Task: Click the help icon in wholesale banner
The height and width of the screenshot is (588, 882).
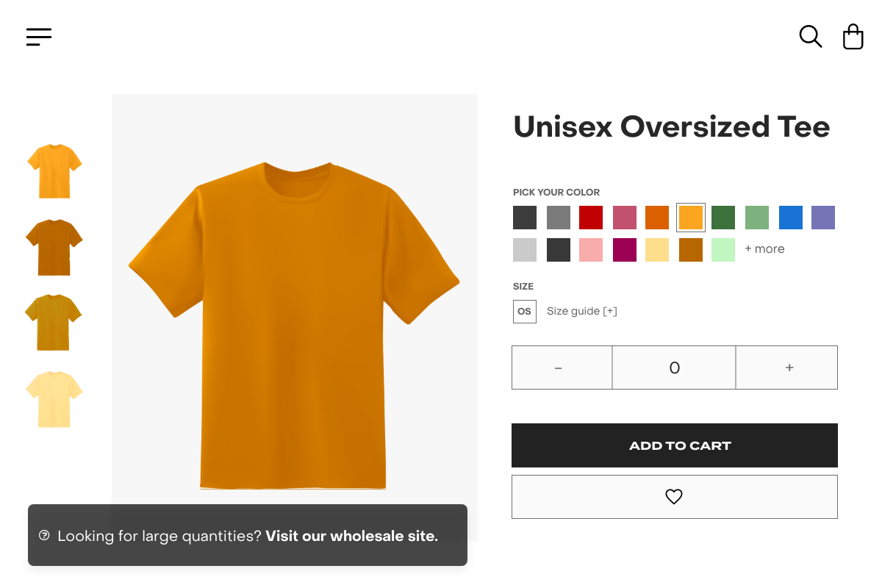Action: (44, 536)
